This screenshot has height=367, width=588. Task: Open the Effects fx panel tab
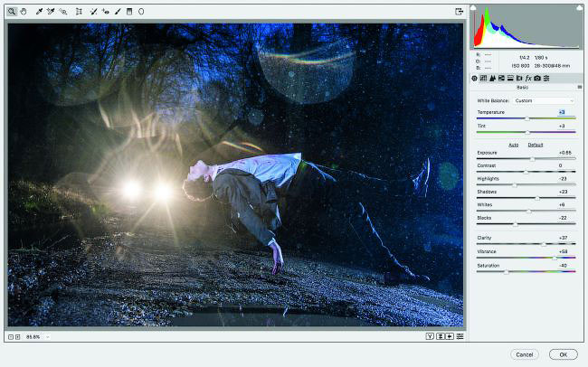(528, 78)
